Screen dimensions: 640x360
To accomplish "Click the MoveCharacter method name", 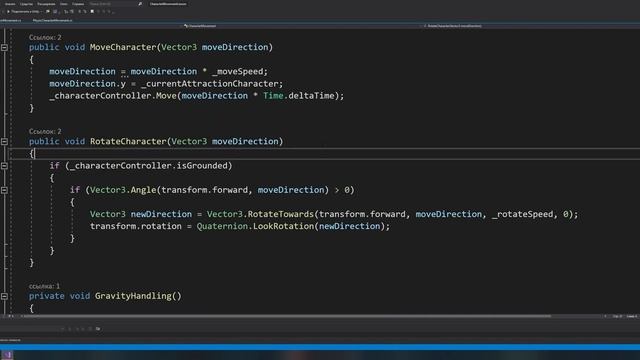I will pos(123,47).
